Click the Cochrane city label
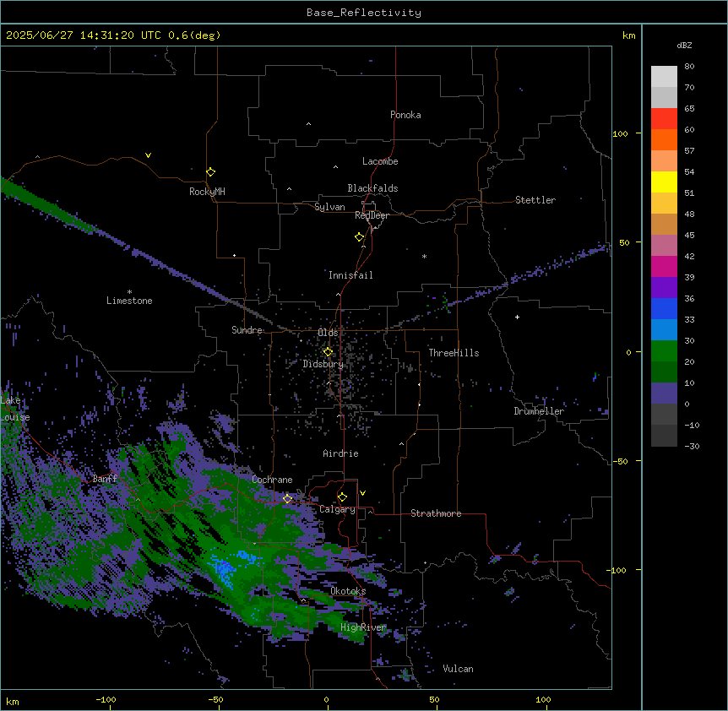This screenshot has height=711, width=728. click(272, 480)
